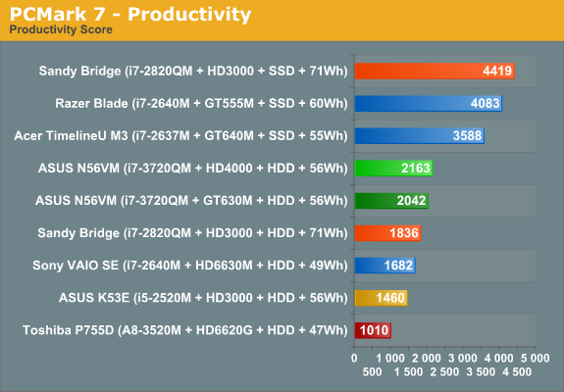Click the axis tick label "1 000"
564x392 pixels.
click(x=390, y=359)
